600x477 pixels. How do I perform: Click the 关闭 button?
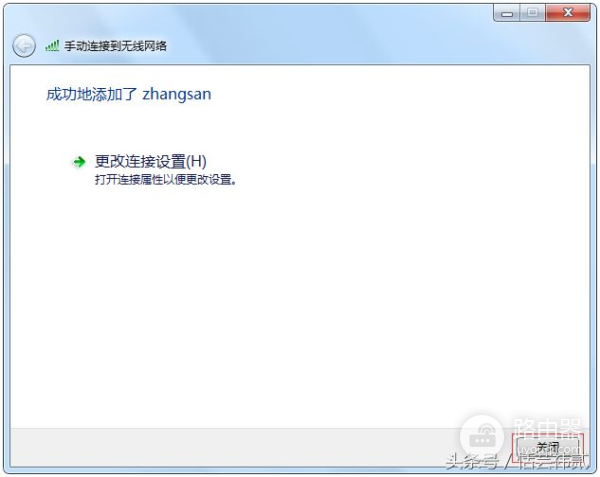548,446
